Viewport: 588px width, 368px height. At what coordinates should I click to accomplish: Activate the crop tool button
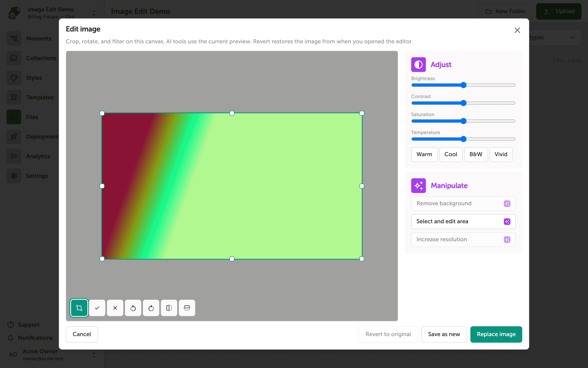tap(79, 308)
